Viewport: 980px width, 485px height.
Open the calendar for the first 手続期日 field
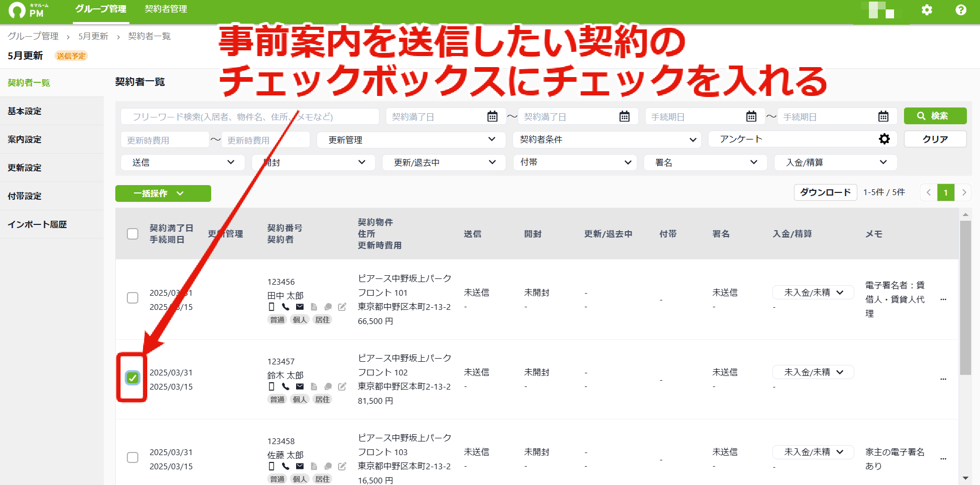751,116
